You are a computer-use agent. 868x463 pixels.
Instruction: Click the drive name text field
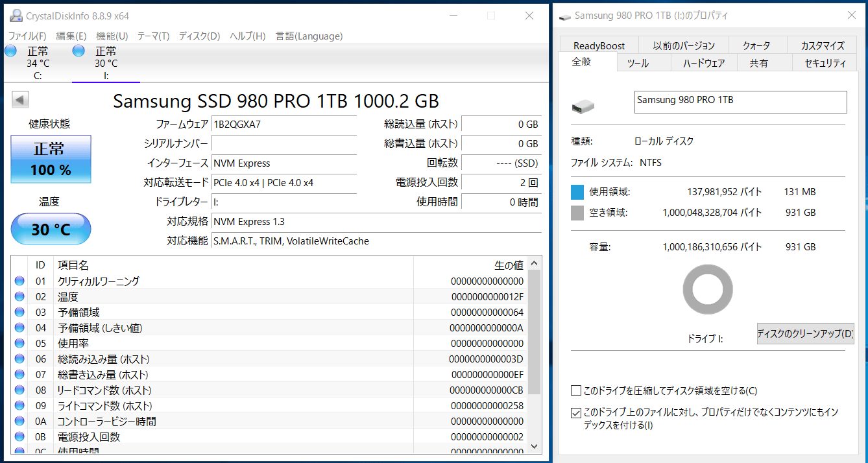pos(740,102)
